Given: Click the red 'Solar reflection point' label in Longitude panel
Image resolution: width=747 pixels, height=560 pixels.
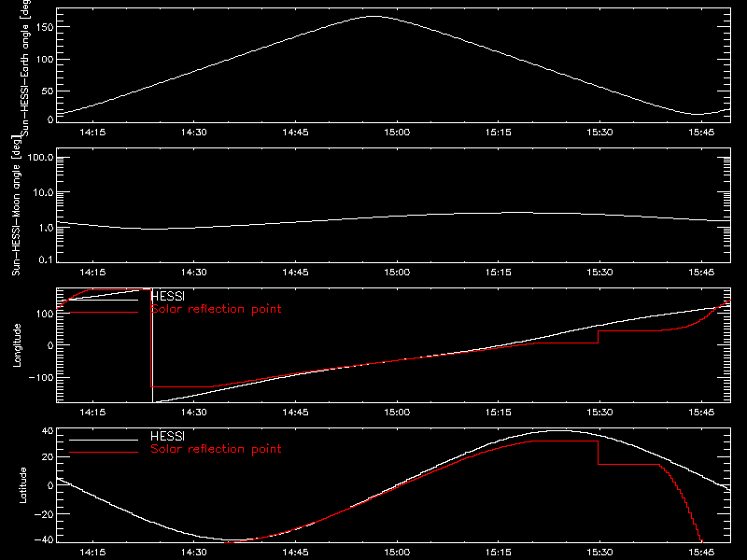Looking at the screenshot, I should tap(216, 309).
